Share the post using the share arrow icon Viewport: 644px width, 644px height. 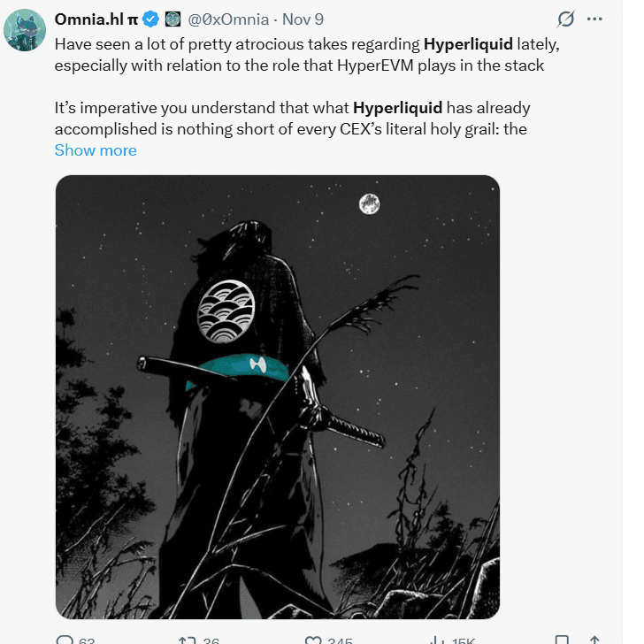594,640
